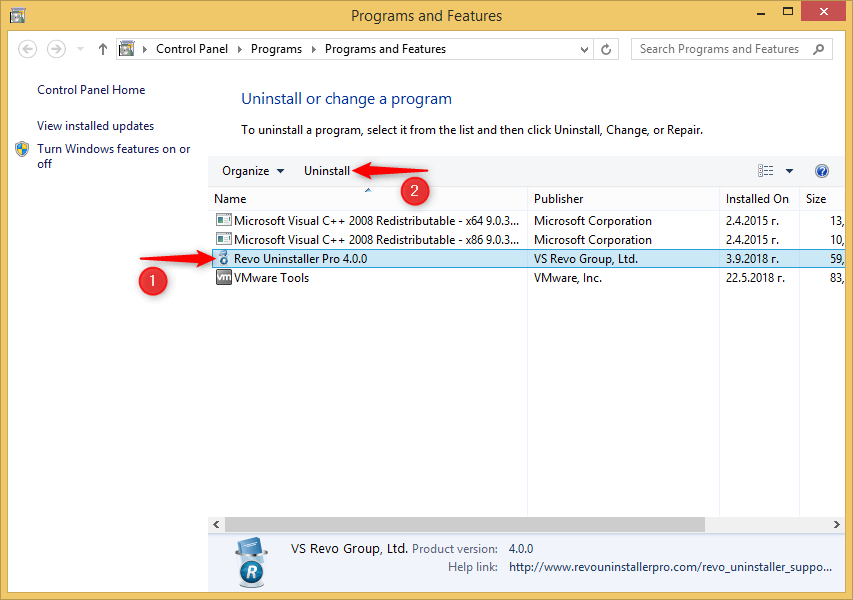The width and height of the screenshot is (853, 600).
Task: Click the Control Panel icon in the address bar
Action: [127, 49]
